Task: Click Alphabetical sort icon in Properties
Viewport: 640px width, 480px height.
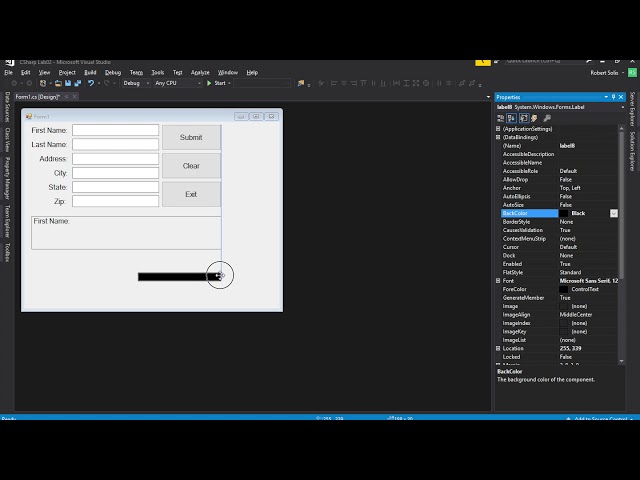Action: point(511,118)
